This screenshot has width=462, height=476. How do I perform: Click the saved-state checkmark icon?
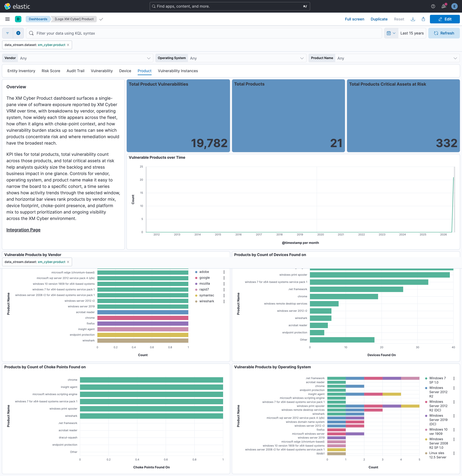(x=101, y=19)
